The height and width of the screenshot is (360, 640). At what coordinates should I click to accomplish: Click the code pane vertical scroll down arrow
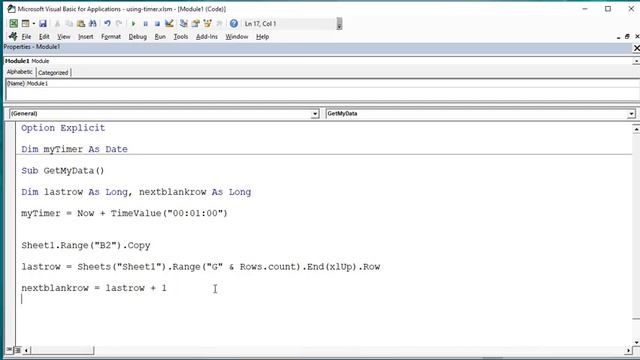pyautogui.click(x=636, y=342)
